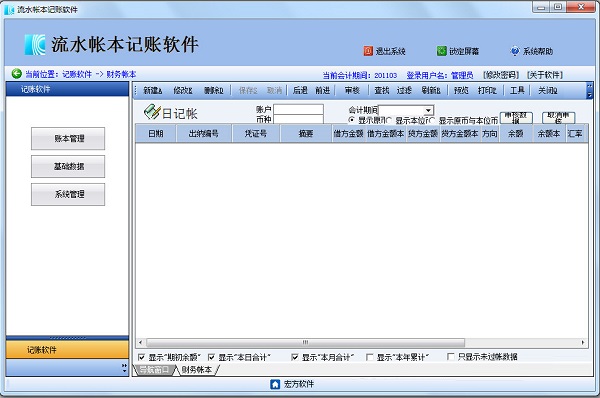Screen dimensions: 600x398
Task: Click 新建 in the toolbar
Action: click(152, 91)
